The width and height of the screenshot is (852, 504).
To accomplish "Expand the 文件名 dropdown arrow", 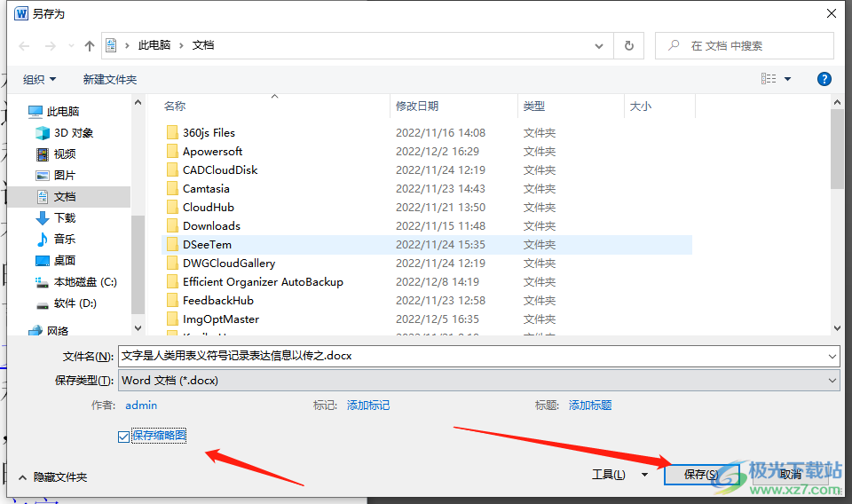I will 832,357.
